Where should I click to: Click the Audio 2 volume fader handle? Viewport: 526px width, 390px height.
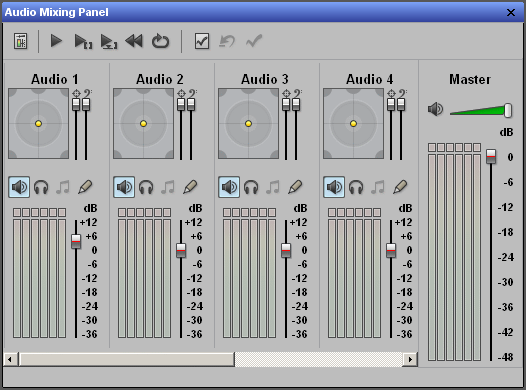[181, 250]
